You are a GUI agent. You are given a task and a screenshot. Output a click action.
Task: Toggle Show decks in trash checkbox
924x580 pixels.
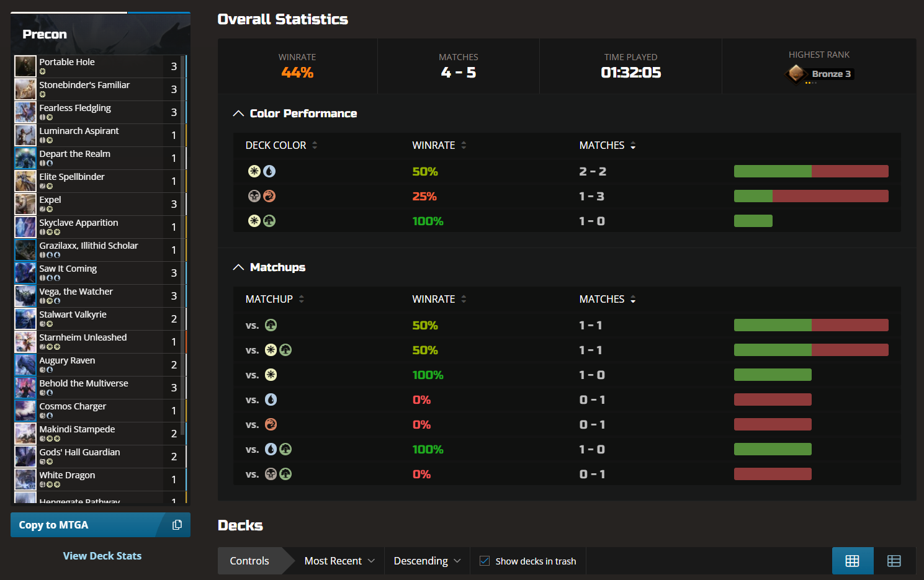(x=485, y=561)
